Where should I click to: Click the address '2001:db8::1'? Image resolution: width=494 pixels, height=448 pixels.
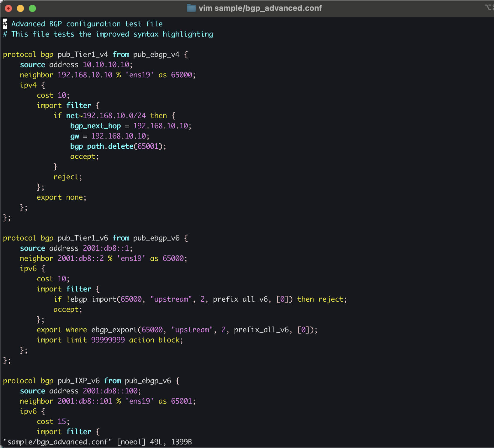(106, 248)
